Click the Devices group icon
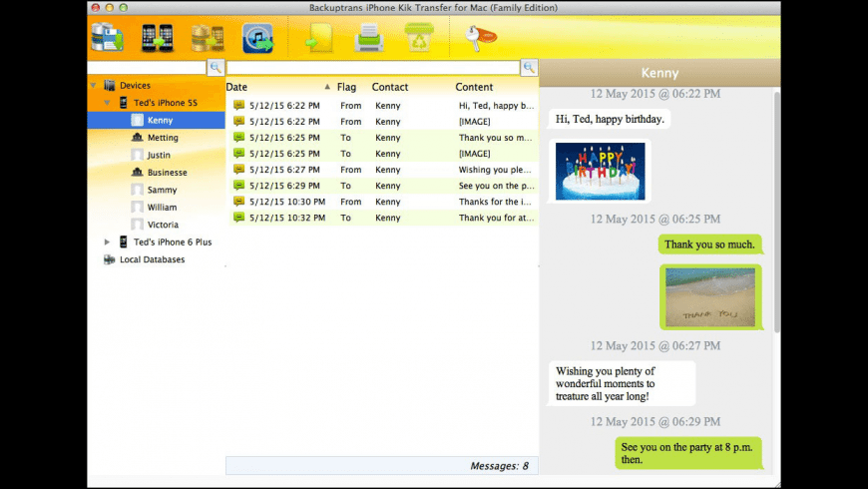Image resolution: width=868 pixels, height=489 pixels. (110, 85)
